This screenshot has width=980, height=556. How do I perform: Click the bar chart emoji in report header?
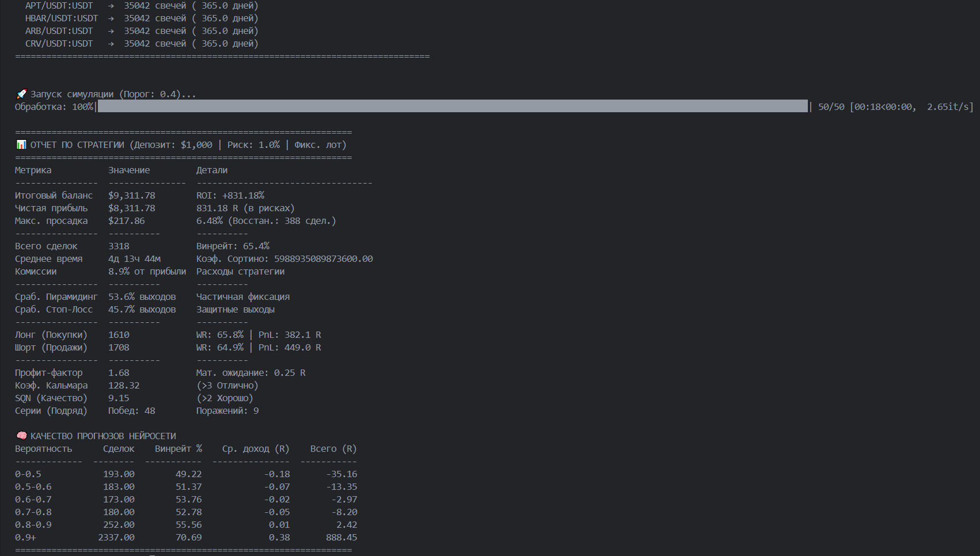21,144
